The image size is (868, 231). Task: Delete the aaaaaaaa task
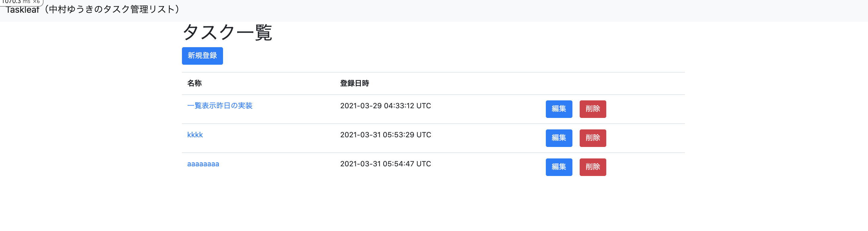click(x=592, y=167)
